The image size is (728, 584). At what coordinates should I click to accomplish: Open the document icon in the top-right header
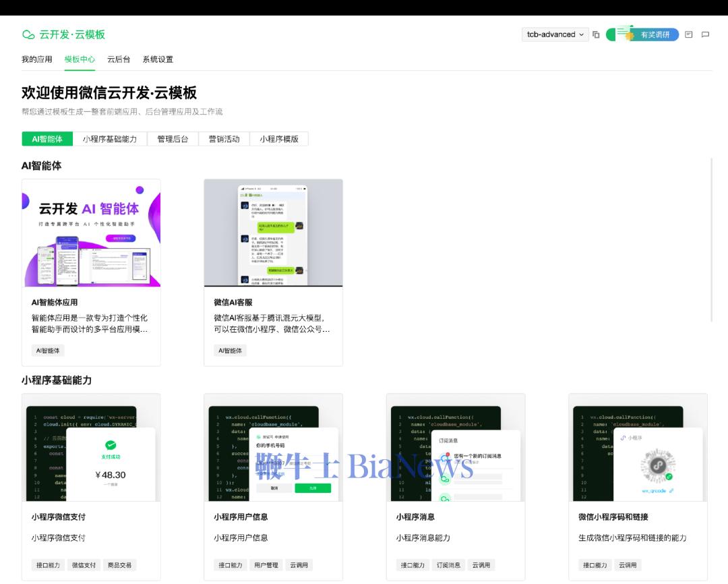click(688, 35)
